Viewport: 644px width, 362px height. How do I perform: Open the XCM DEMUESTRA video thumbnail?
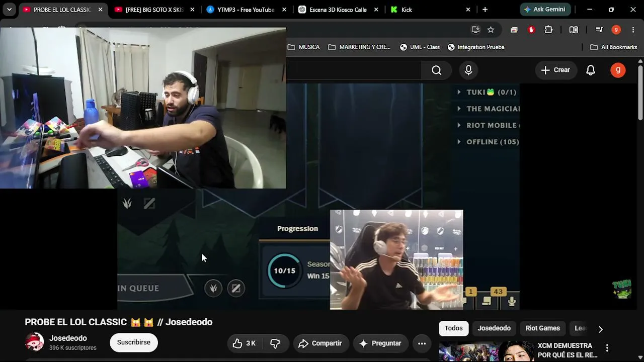(486, 352)
